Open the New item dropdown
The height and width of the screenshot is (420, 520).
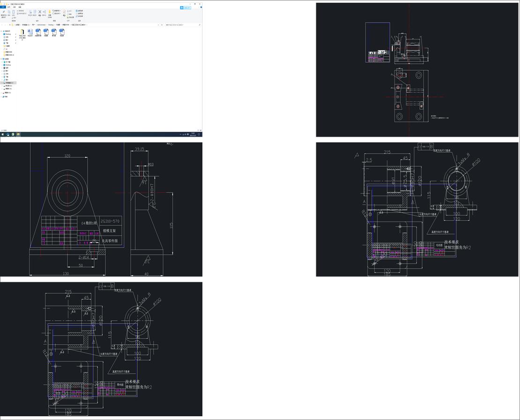(x=56, y=11)
